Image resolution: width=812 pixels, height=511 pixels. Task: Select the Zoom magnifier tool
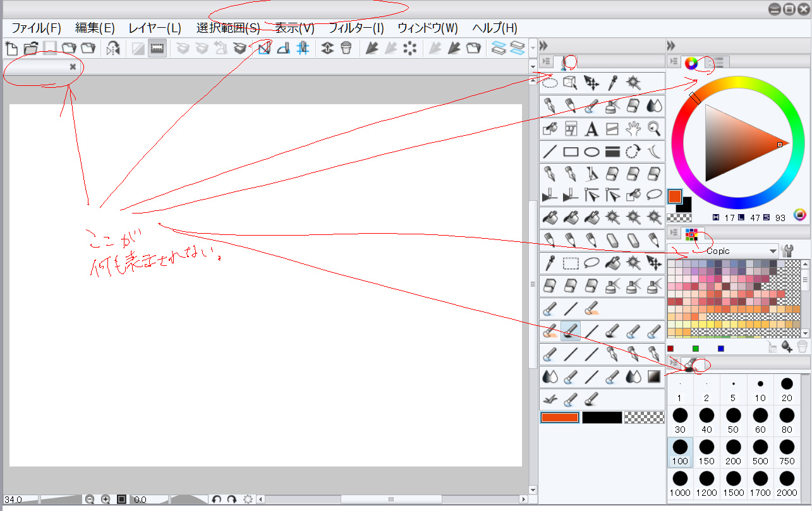[x=654, y=129]
